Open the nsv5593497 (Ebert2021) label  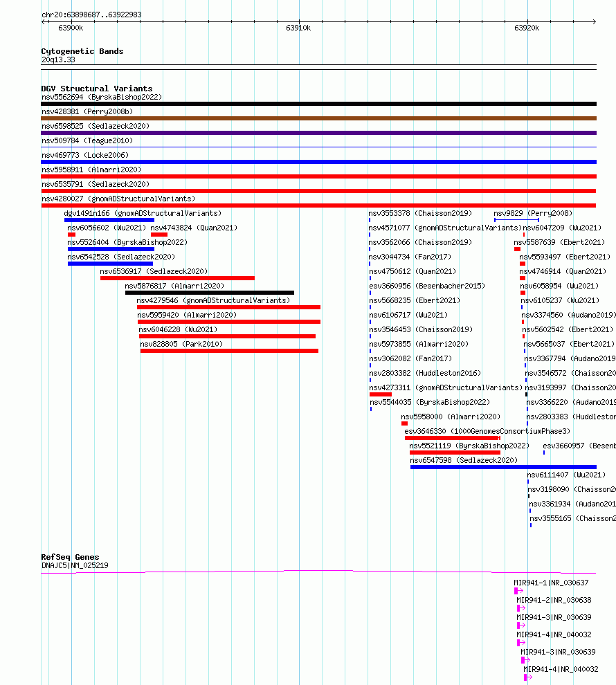click(565, 257)
